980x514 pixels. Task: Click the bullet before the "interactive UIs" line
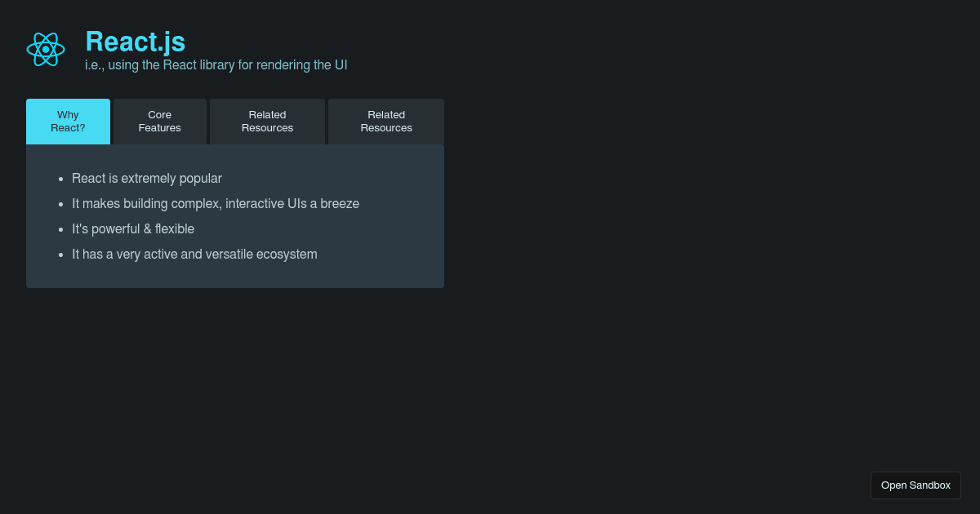60,204
